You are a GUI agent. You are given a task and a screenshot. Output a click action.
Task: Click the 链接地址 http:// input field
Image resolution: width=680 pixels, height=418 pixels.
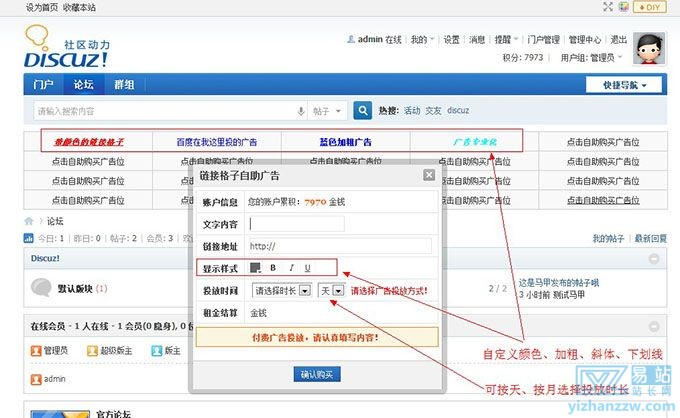pos(340,246)
